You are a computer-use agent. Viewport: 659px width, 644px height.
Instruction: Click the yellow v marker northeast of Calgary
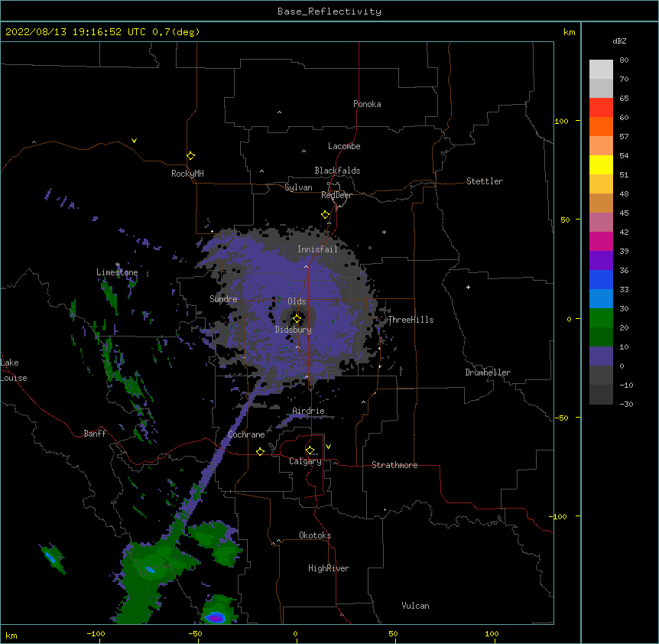(x=328, y=447)
